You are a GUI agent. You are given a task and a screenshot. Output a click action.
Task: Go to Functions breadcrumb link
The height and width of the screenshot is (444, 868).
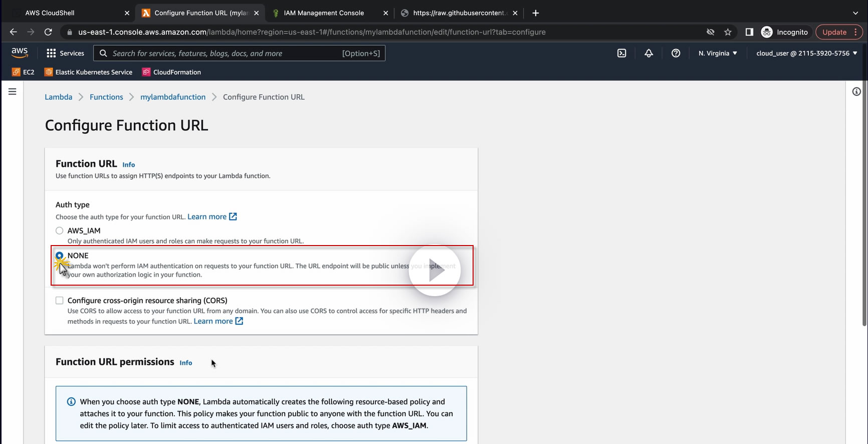point(106,97)
